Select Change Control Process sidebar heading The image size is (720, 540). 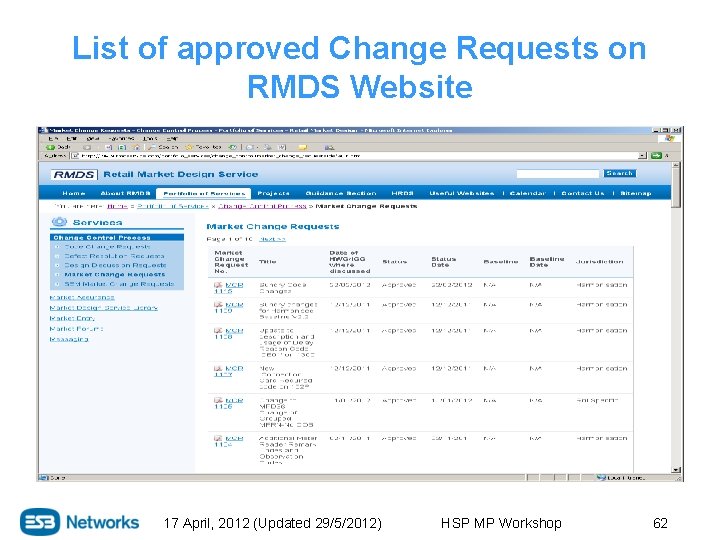coord(117,237)
